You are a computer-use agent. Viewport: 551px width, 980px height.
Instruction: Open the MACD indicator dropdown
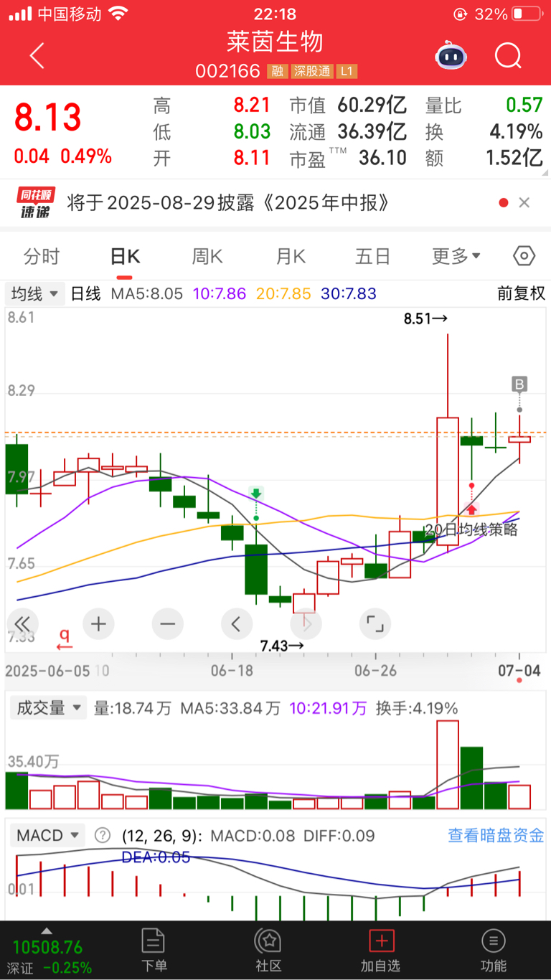pyautogui.click(x=47, y=836)
